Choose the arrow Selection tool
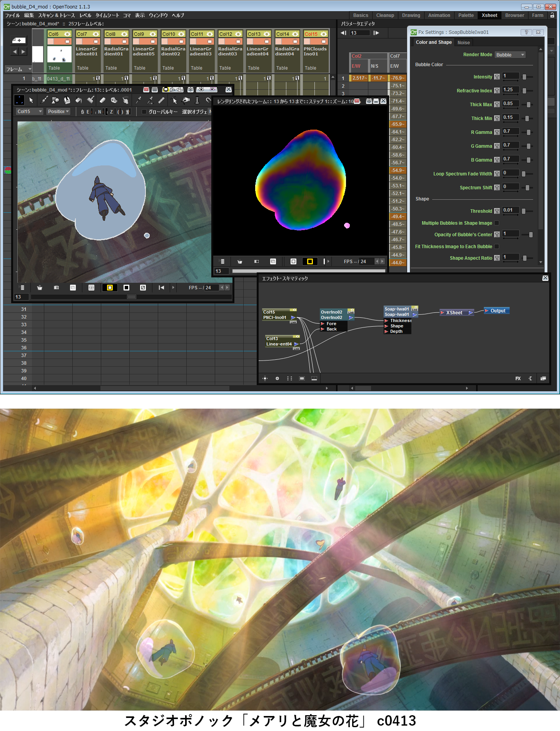This screenshot has width=560, height=731. [31, 100]
